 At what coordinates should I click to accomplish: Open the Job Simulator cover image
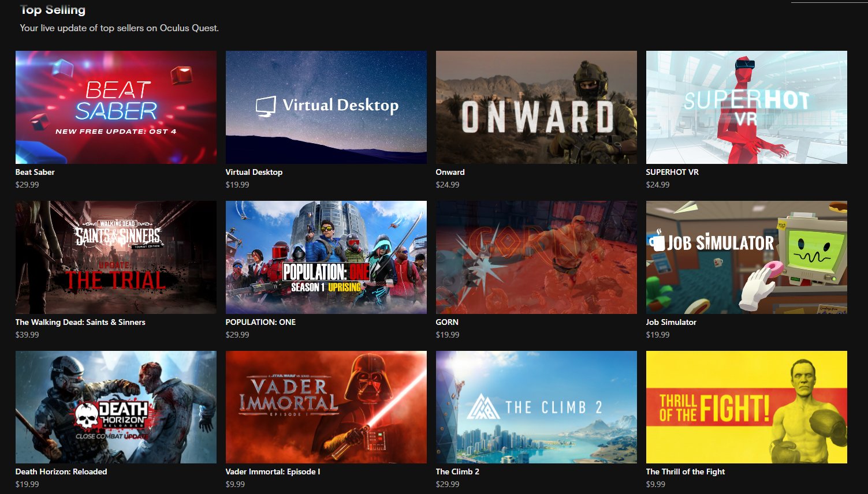(x=747, y=257)
